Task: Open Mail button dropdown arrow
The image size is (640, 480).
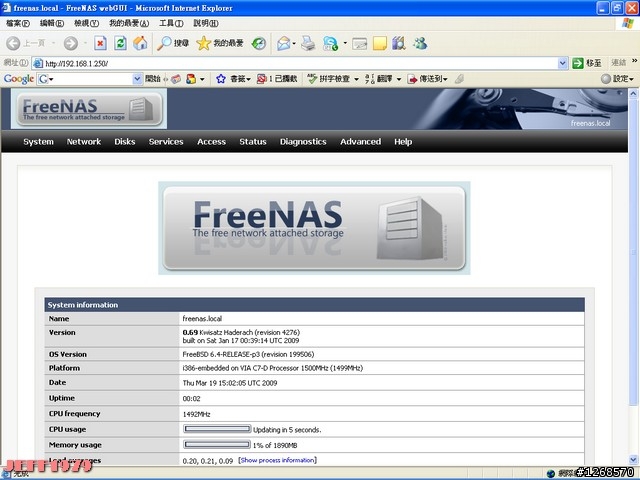Action: pos(294,43)
